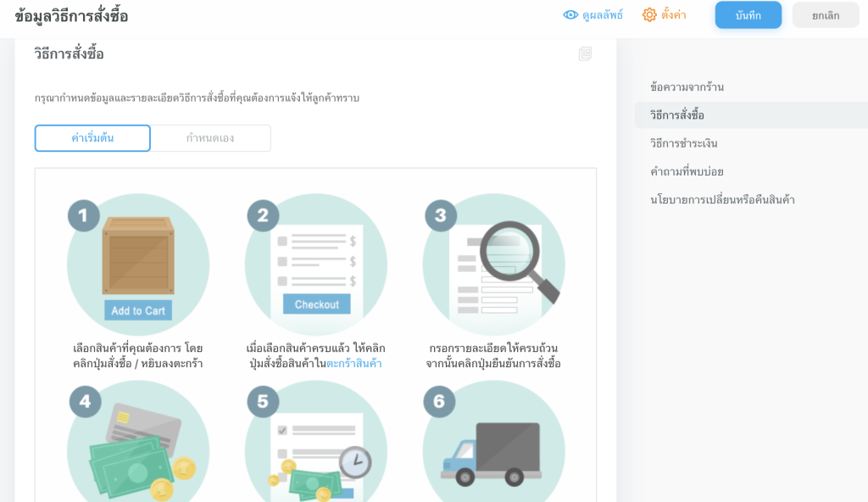This screenshot has height=502, width=868.
Task: Select the ค่าเริ่มต้น default option
Action: pyautogui.click(x=92, y=138)
